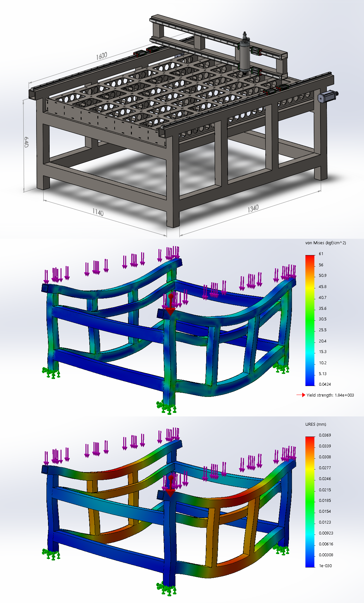
Task: Select the 0.0246 displacement legend value
Action: (325, 479)
